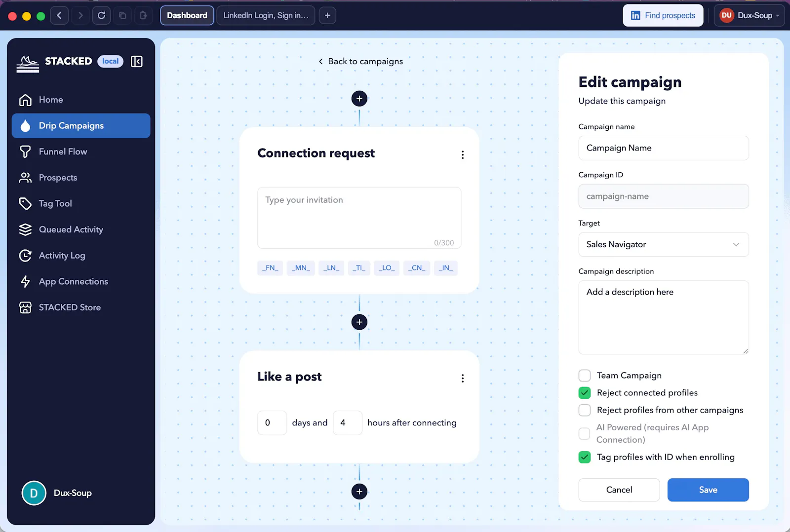Switch to the Dashboard tab
Image resolution: width=790 pixels, height=532 pixels.
[187, 15]
